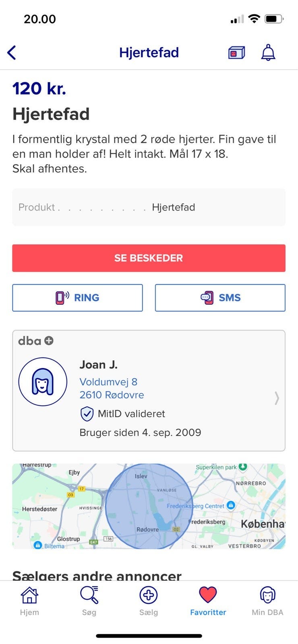Viewport: 298px width, 644px height.
Task: Tap the back arrow in header
Action: pyautogui.click(x=12, y=53)
